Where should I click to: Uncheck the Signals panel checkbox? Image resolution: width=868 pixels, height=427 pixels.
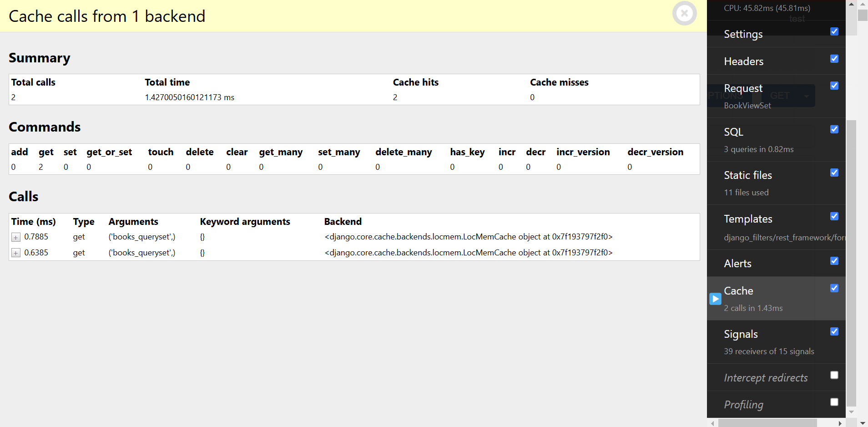pyautogui.click(x=834, y=331)
